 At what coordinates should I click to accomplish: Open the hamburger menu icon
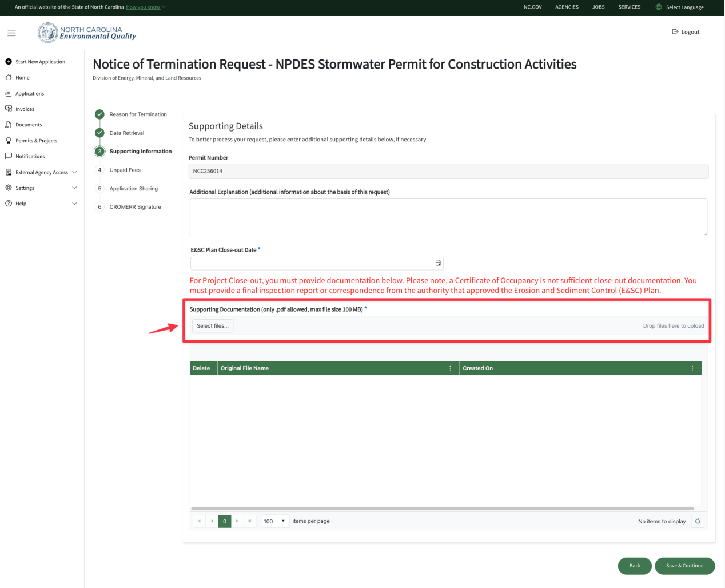pos(11,33)
